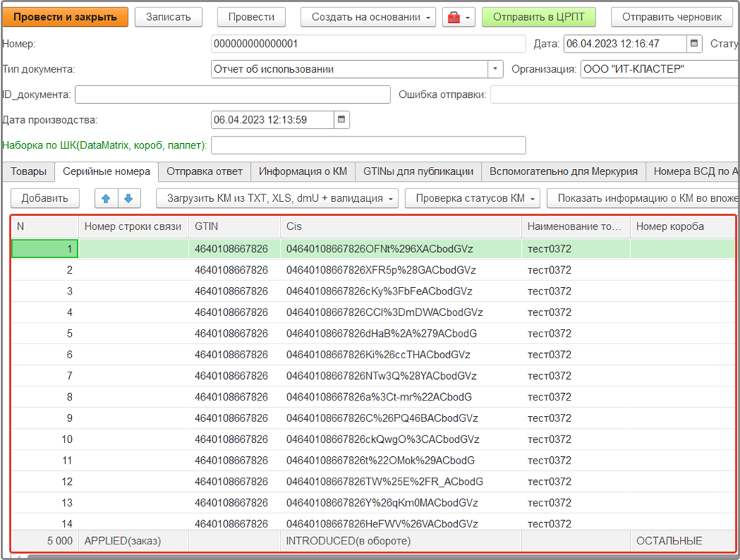Viewport: 740px width, 560px height.
Task: Switch to the Товары tab
Action: click(28, 172)
